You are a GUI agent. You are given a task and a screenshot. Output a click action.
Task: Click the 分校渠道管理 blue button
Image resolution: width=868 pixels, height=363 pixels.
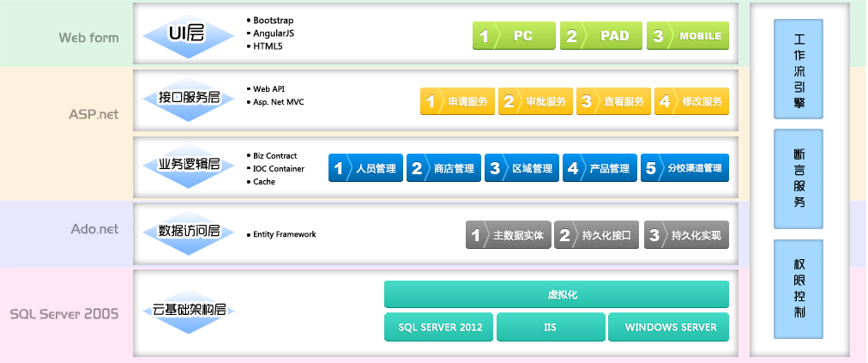tap(684, 168)
